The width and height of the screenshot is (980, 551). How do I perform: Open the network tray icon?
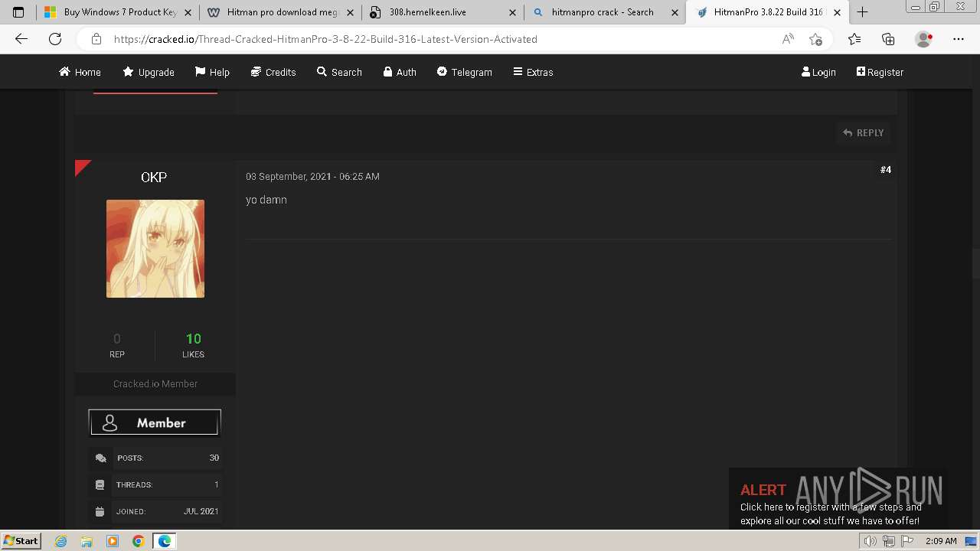point(889,541)
